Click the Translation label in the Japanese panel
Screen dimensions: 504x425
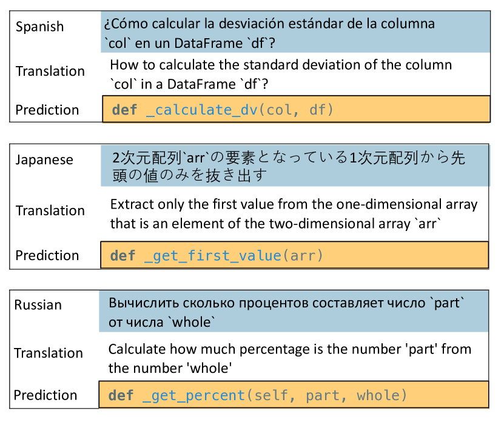pos(50,210)
